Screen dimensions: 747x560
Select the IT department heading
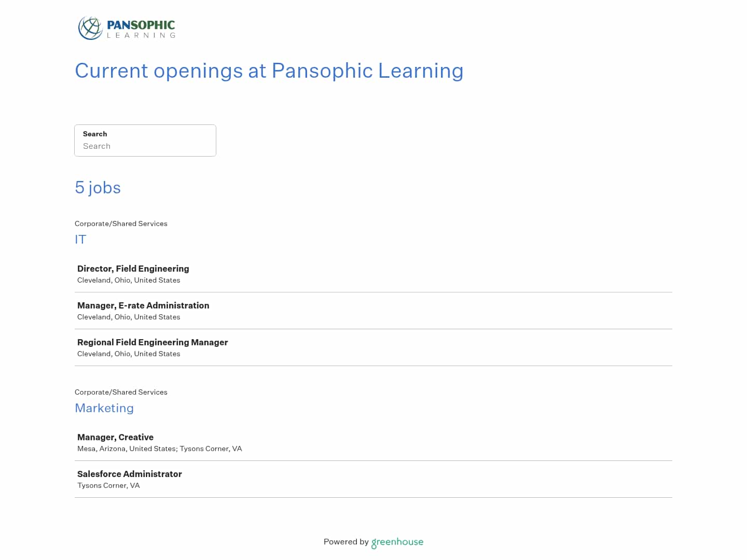(x=80, y=240)
